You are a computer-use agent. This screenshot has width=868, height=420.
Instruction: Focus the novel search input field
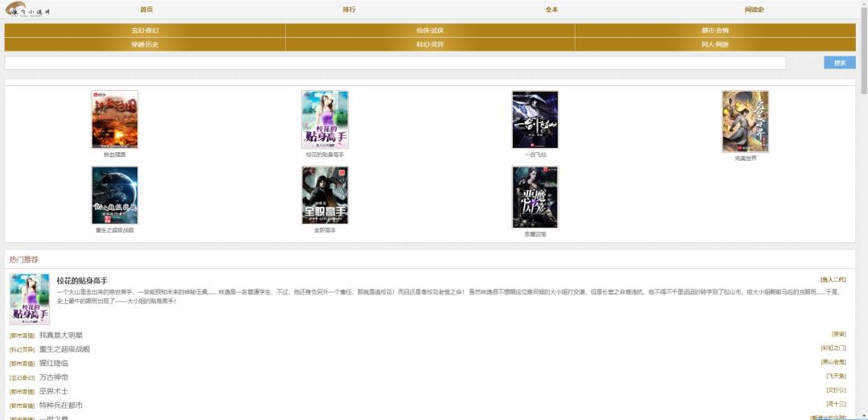point(395,64)
